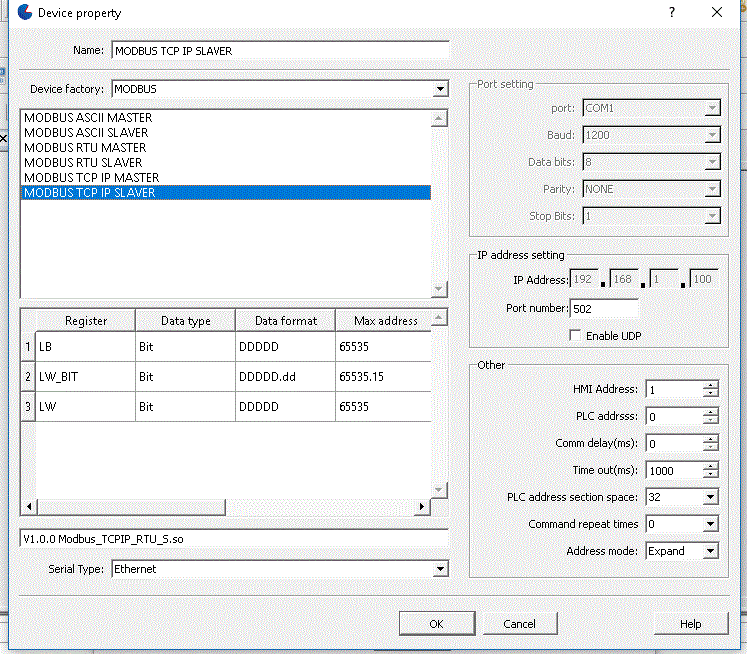Screen dimensions: 747x654
Task: Open Command repeat times dropdown
Action: pos(710,524)
